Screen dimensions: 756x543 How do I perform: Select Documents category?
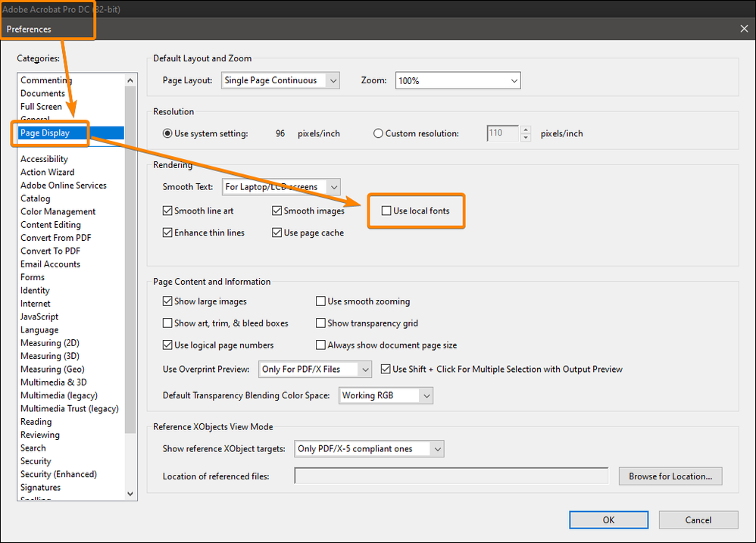(x=42, y=93)
